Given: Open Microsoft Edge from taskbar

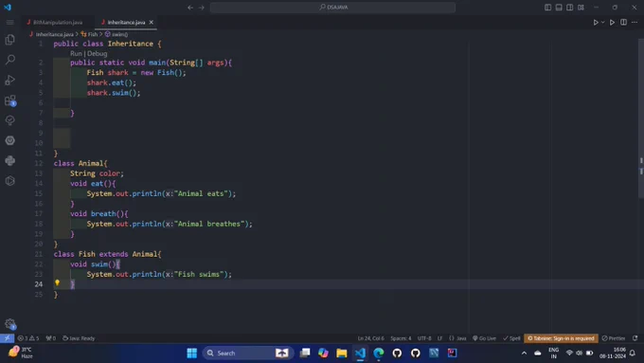Looking at the screenshot, I should pyautogui.click(x=379, y=353).
